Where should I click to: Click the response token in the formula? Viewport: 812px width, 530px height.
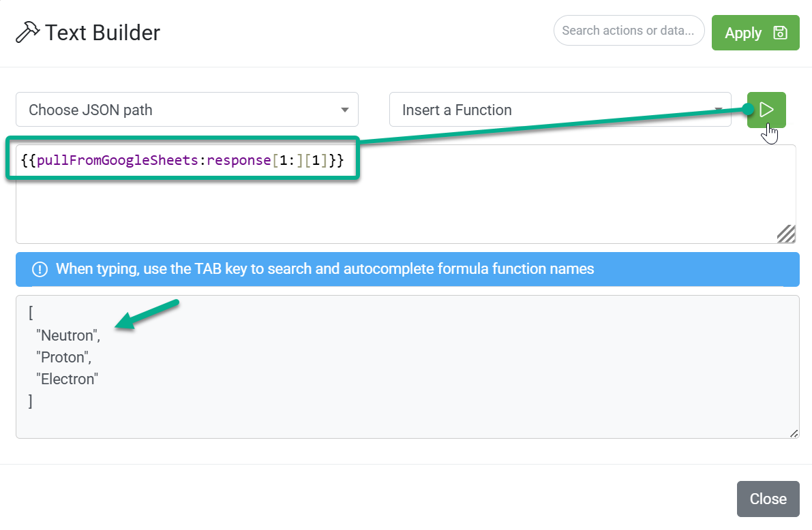(239, 161)
